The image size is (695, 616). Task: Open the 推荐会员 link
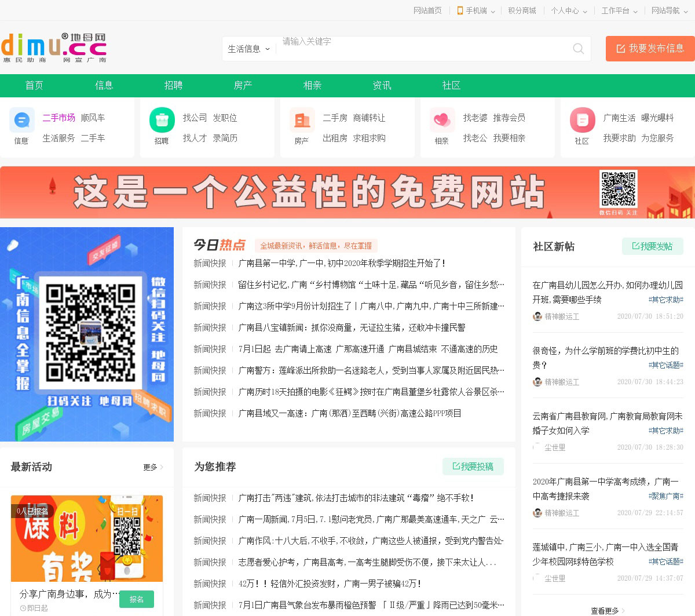[x=509, y=118]
